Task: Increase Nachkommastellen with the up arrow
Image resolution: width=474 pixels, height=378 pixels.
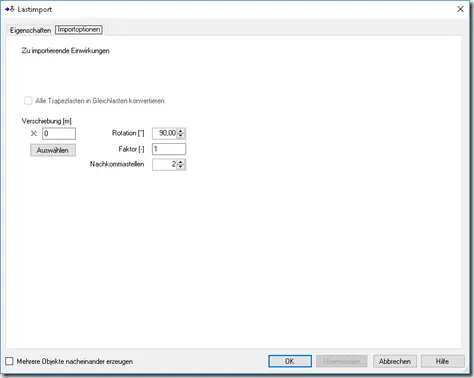Action: (181, 162)
